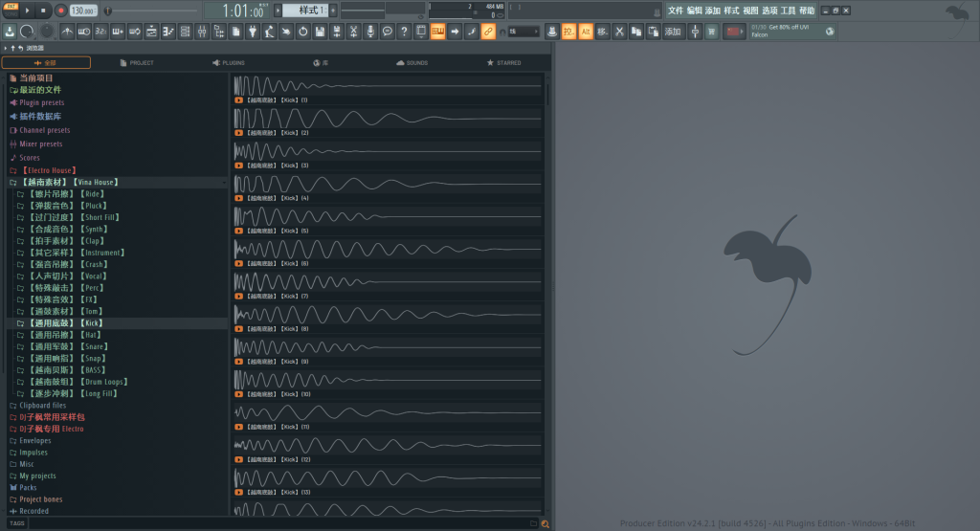980x531 pixels.
Task: Switch to the STARRED browser tab
Action: (x=503, y=62)
